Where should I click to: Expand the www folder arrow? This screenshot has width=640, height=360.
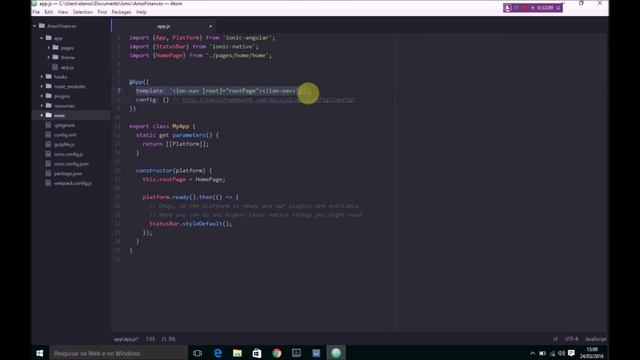tap(42, 116)
